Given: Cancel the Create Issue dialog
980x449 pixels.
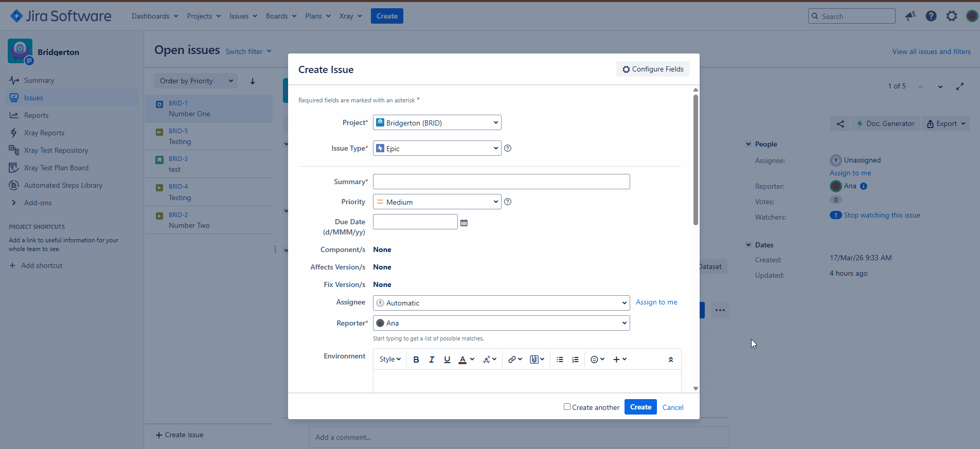Looking at the screenshot, I should pyautogui.click(x=673, y=407).
